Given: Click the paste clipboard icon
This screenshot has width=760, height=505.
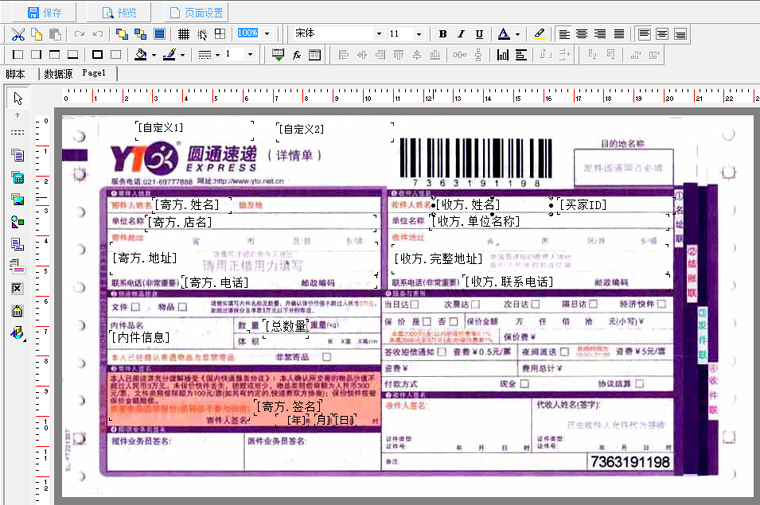Looking at the screenshot, I should (56, 34).
